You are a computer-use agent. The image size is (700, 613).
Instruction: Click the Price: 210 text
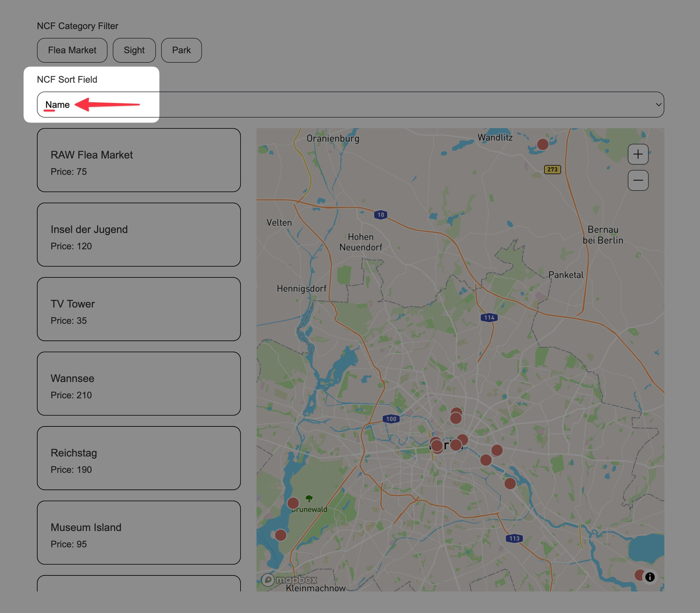71,395
